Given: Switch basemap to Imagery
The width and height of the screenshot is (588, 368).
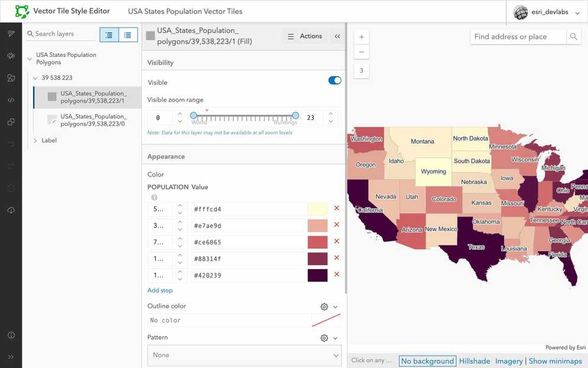Looking at the screenshot, I should [509, 361].
